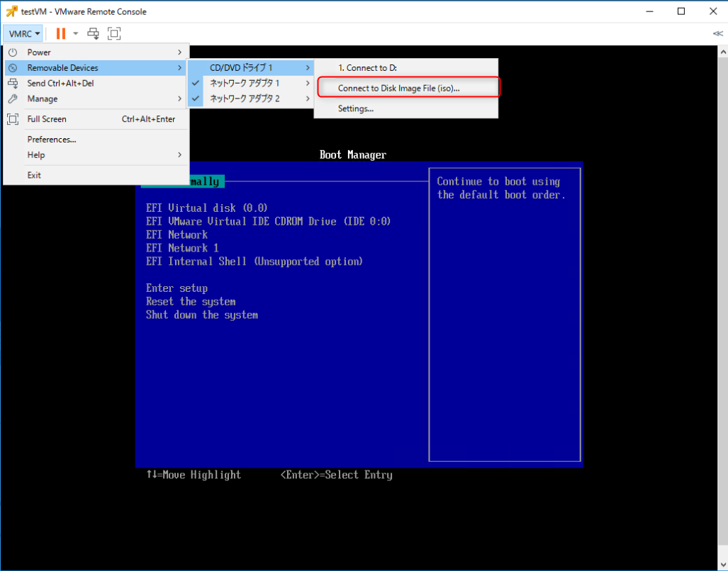Select EFI VMware Virtual IDE CDROM Drive entry
The height and width of the screenshot is (571, 728).
point(268,221)
